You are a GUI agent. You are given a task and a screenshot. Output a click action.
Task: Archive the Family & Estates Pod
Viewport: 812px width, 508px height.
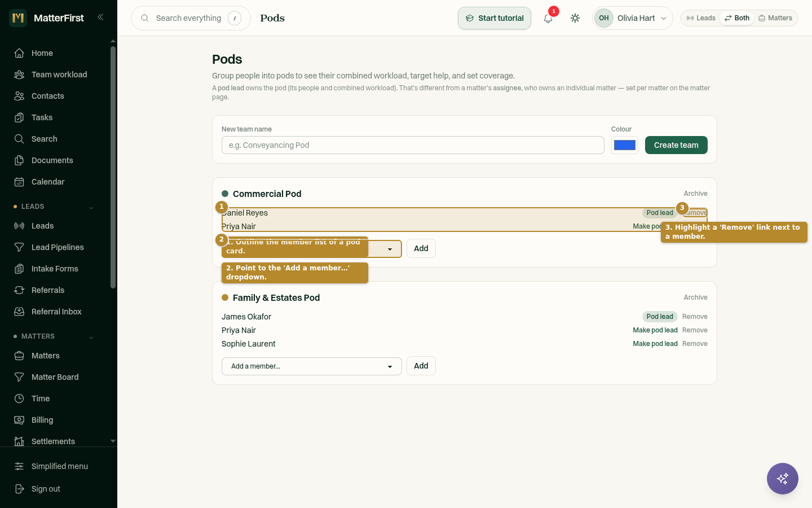tap(695, 297)
